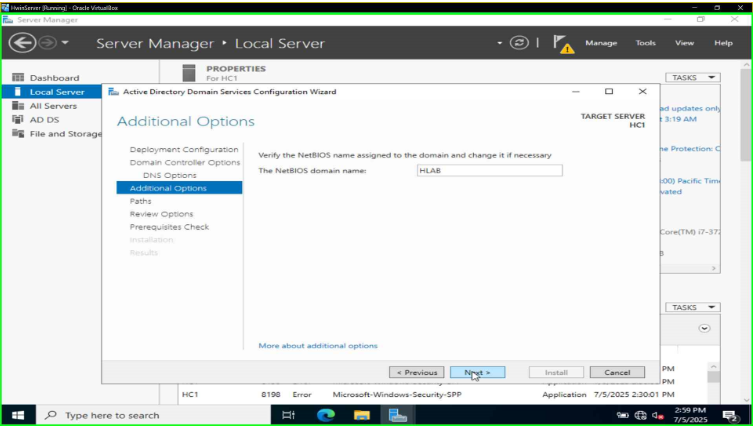Go to the Domain Controller Options step
The width and height of the screenshot is (753, 427).
click(x=184, y=162)
